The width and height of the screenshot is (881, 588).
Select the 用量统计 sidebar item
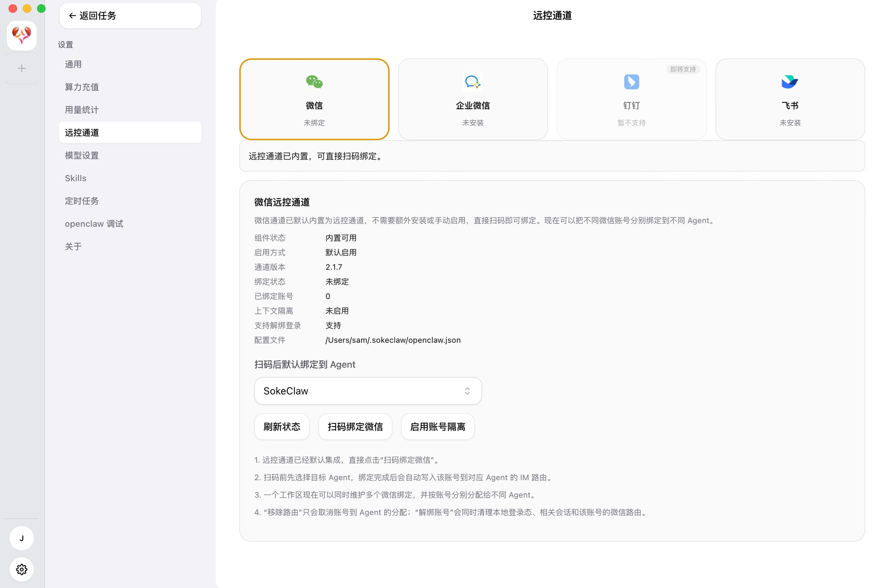pyautogui.click(x=82, y=110)
